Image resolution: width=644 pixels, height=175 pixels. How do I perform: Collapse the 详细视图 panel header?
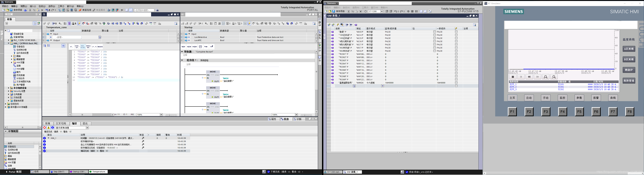(x=6, y=131)
